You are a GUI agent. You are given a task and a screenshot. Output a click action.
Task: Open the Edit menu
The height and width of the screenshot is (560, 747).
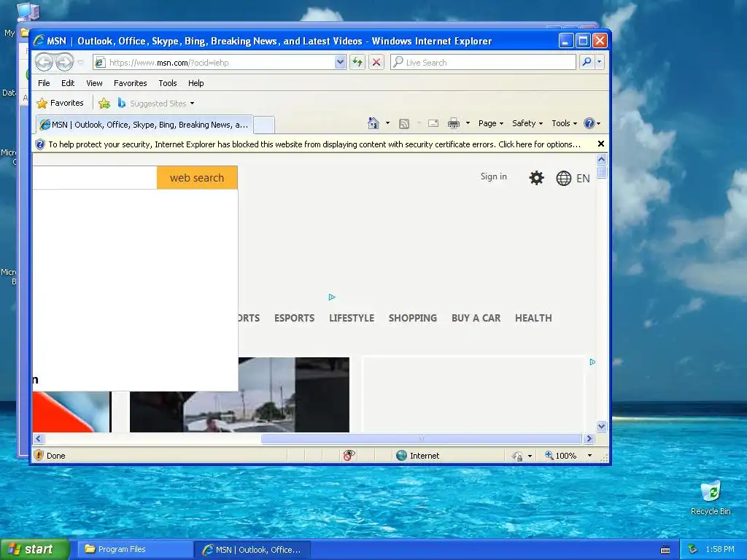(x=68, y=83)
